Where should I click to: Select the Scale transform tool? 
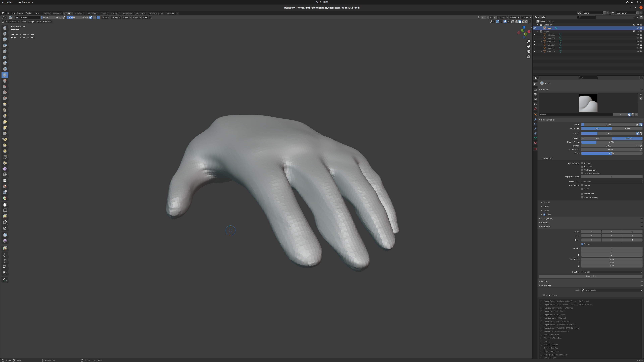5,267
